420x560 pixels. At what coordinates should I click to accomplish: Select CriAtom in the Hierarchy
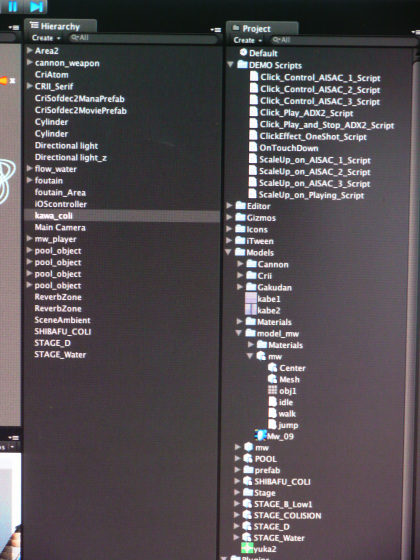click(x=51, y=75)
